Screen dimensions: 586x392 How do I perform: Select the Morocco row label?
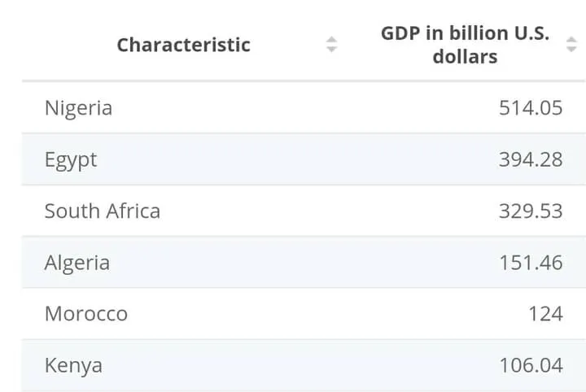pyautogui.click(x=86, y=314)
